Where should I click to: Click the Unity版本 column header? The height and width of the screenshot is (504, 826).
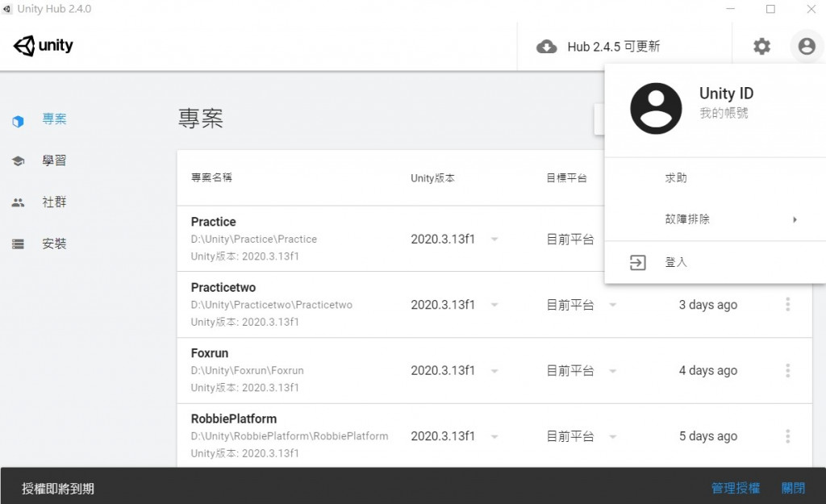tap(432, 178)
